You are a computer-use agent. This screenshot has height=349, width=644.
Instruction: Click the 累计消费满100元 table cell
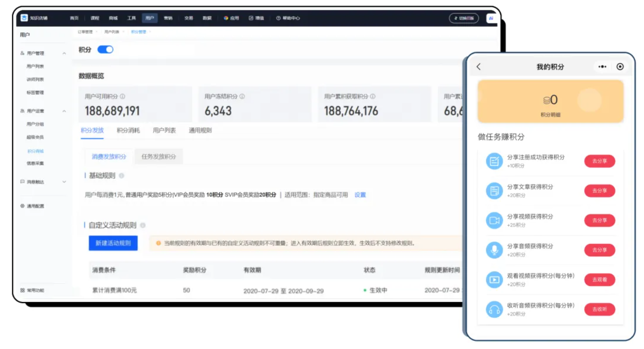[x=115, y=291]
